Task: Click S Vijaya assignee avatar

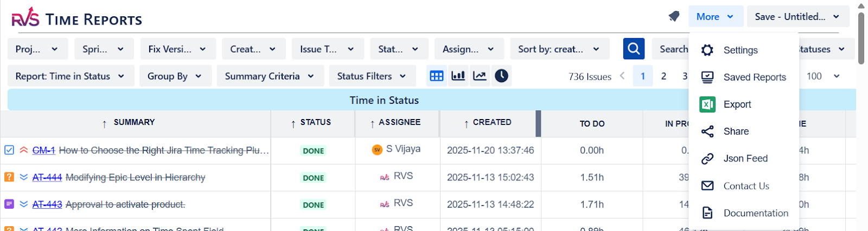Action: click(377, 149)
